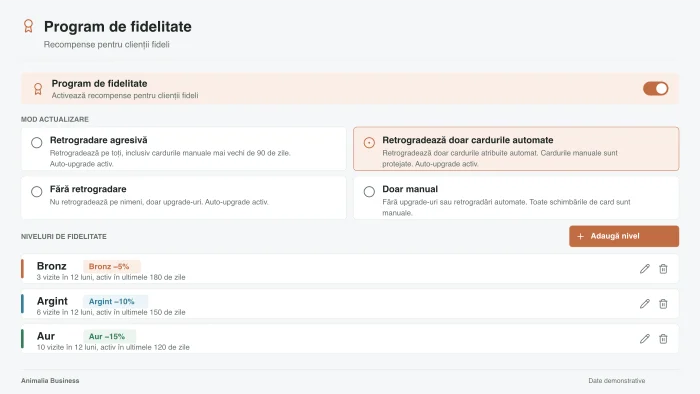Edit the Aur level with pencil icon
700x394 pixels.
pyautogui.click(x=645, y=339)
